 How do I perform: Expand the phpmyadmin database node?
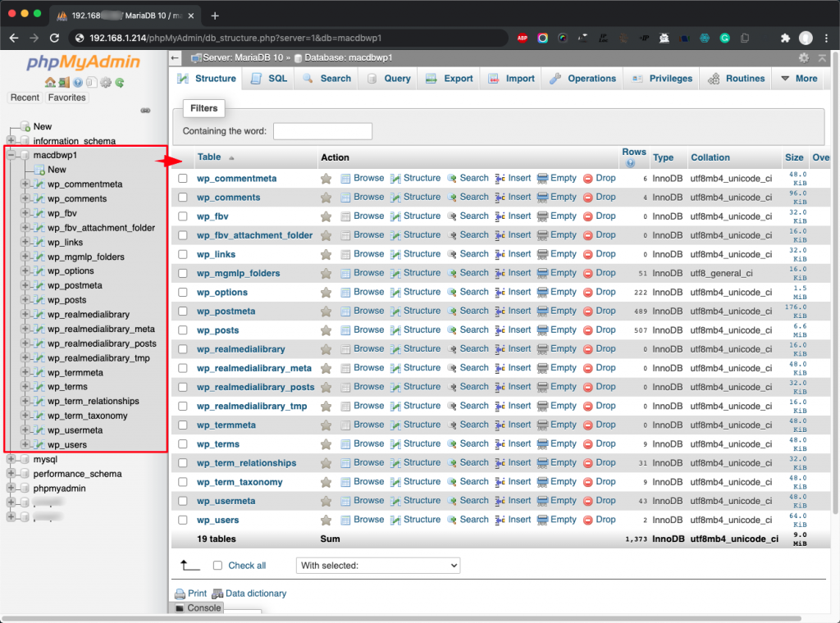(11, 488)
